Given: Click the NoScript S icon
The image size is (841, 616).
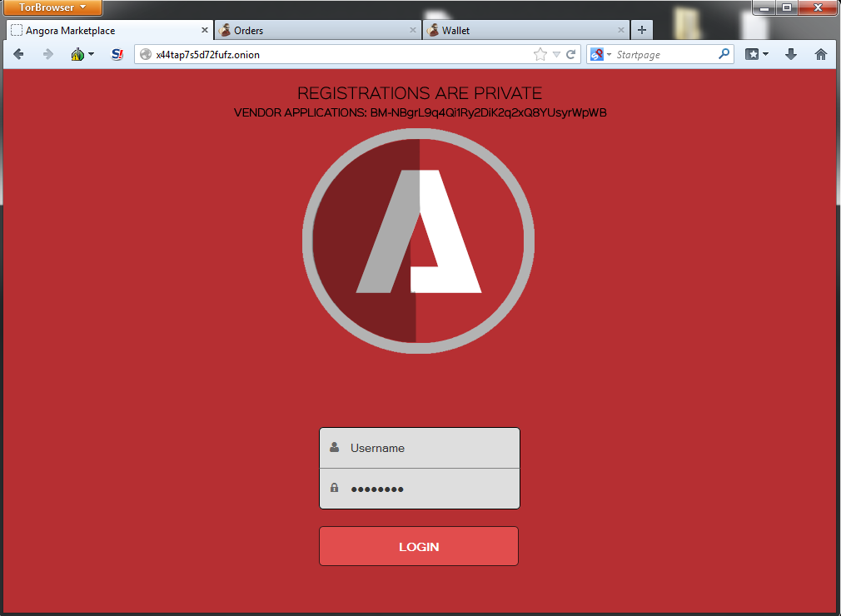Looking at the screenshot, I should click(117, 54).
